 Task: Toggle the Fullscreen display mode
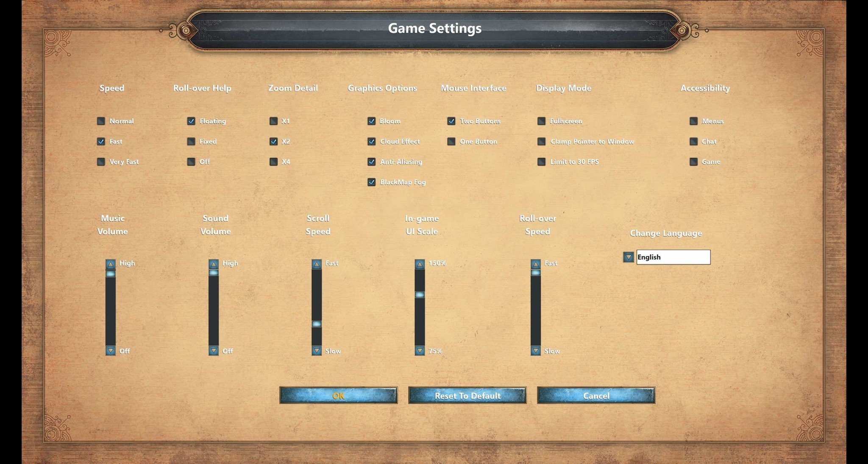[x=541, y=120]
